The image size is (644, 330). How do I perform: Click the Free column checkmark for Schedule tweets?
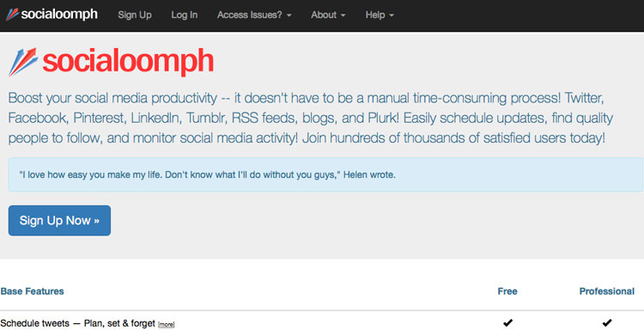tap(507, 322)
